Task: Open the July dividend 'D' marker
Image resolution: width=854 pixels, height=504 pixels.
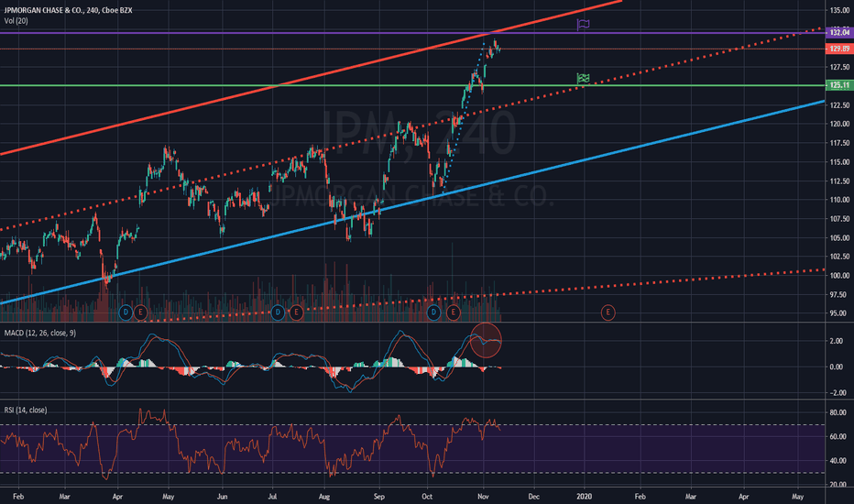Action: (278, 312)
